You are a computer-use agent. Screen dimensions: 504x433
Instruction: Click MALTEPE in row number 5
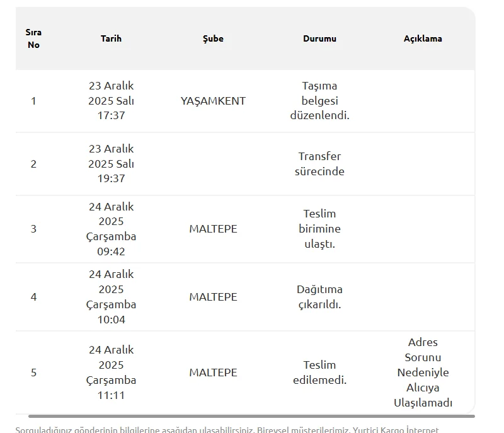213,372
